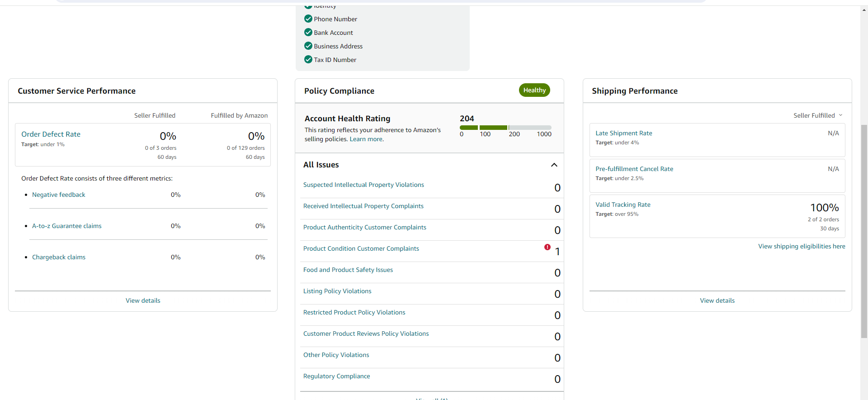
Task: Click the Tax ID Number checkmark icon
Action: click(x=308, y=59)
